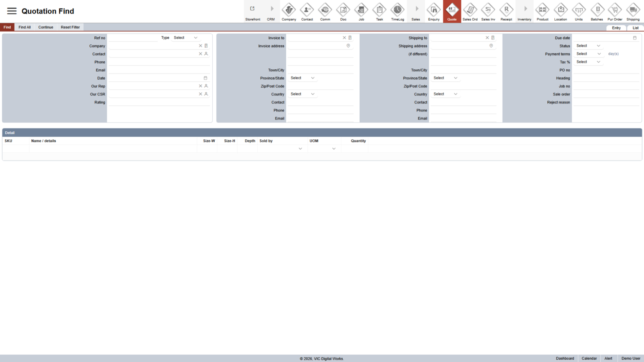Click the Reset Filter button

70,27
